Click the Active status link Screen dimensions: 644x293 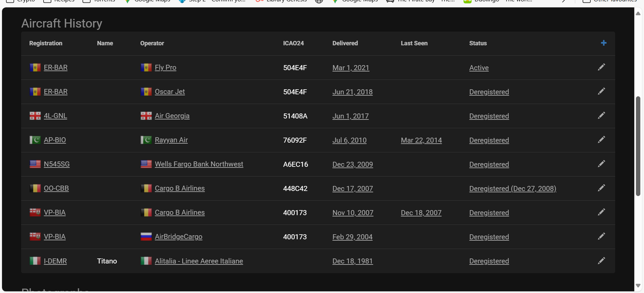tap(479, 67)
